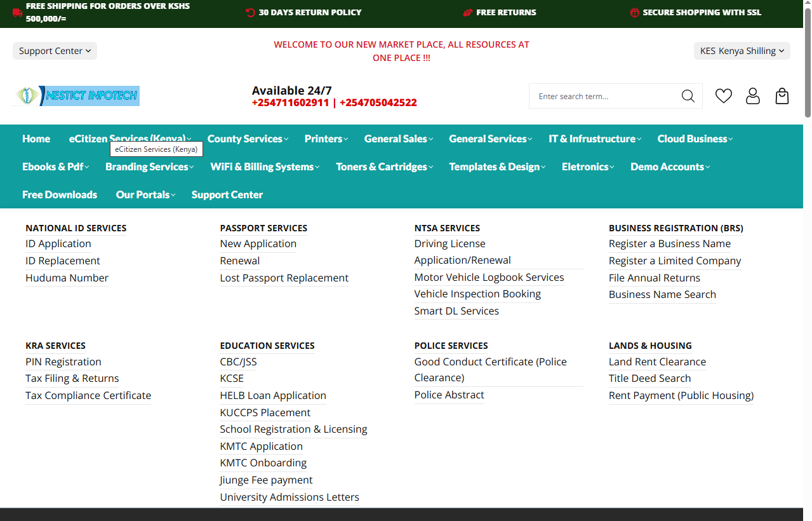The height and width of the screenshot is (521, 812).
Task: Click the search magnifier icon
Action: point(688,96)
